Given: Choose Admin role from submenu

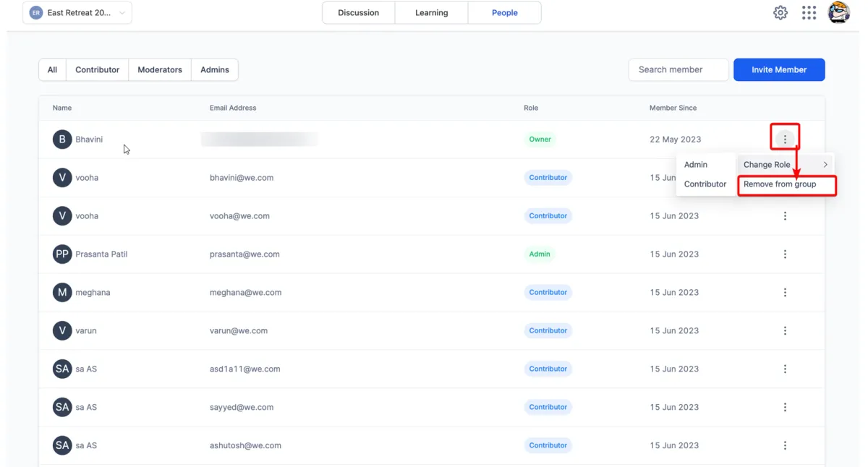Looking at the screenshot, I should 696,165.
